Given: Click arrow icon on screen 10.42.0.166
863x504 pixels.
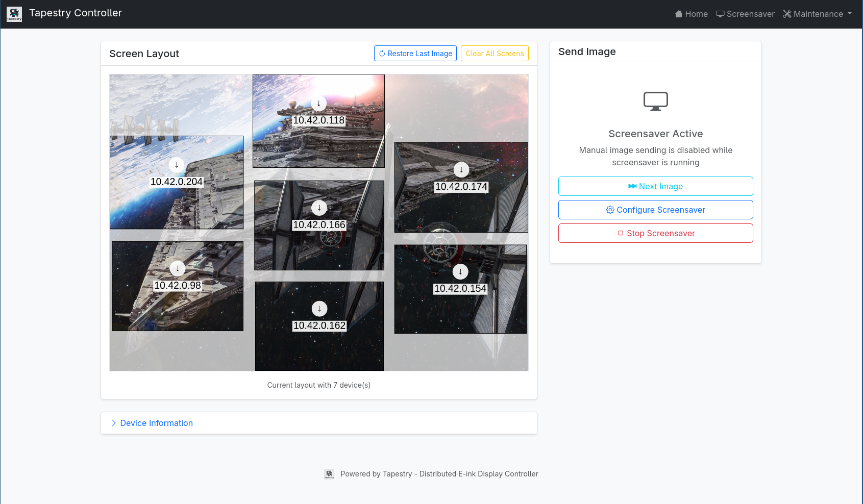Looking at the screenshot, I should tap(319, 208).
